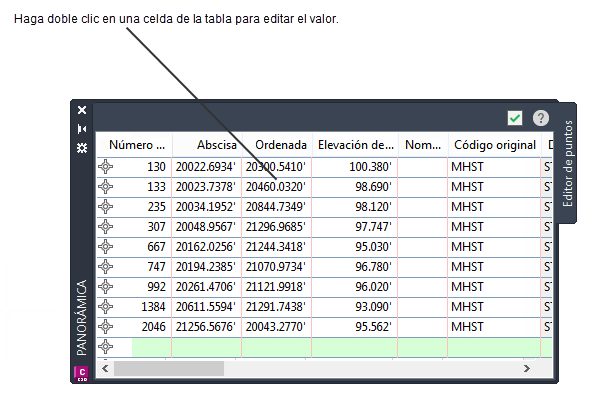Click Ordenada cell 21291.7438'
This screenshot has height=400, width=600.
(x=277, y=307)
